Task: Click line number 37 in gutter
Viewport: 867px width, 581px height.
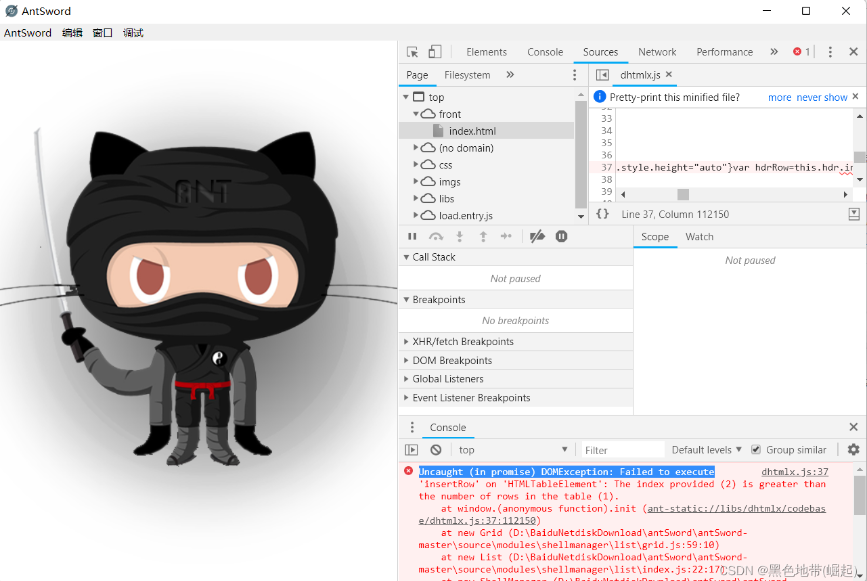Action: [607, 168]
